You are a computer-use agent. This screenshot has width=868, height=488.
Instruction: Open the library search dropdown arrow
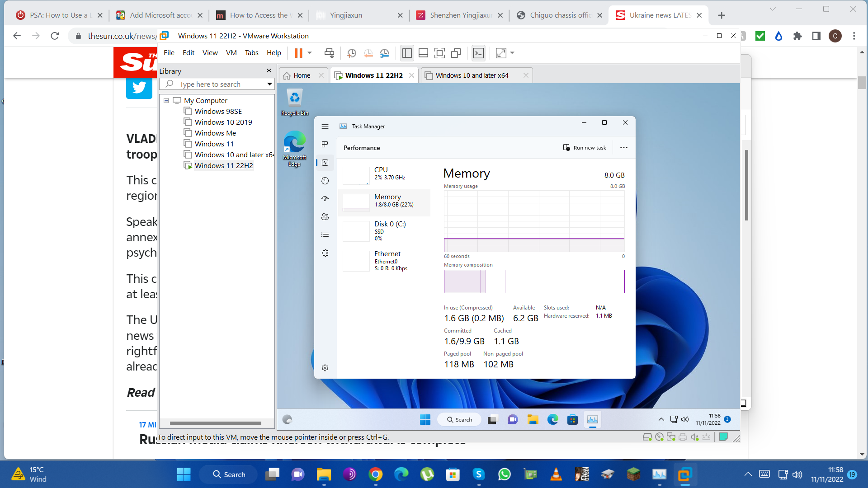tap(269, 84)
